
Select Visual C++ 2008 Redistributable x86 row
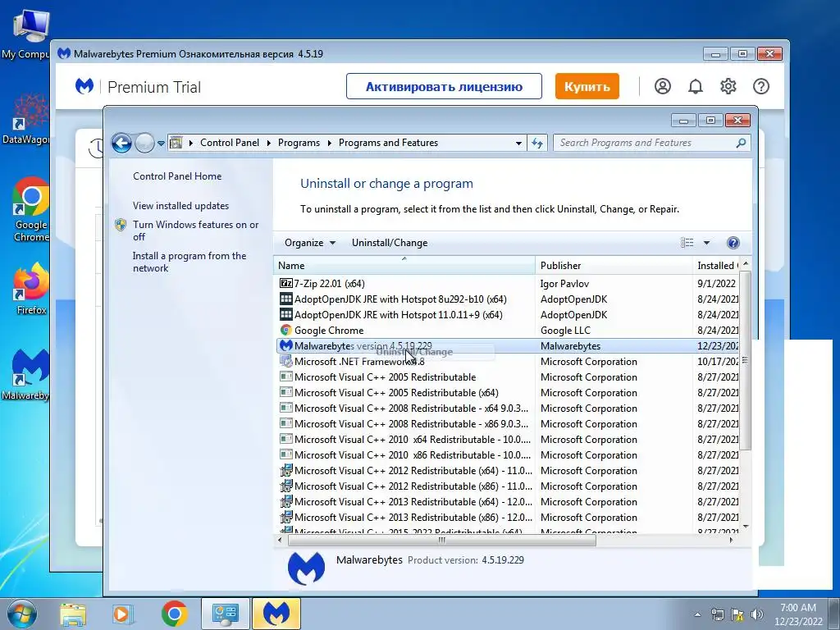(x=507, y=424)
